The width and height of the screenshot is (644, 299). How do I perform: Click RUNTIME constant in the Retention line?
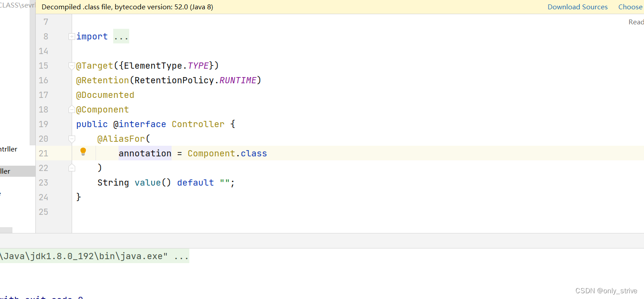(x=238, y=80)
